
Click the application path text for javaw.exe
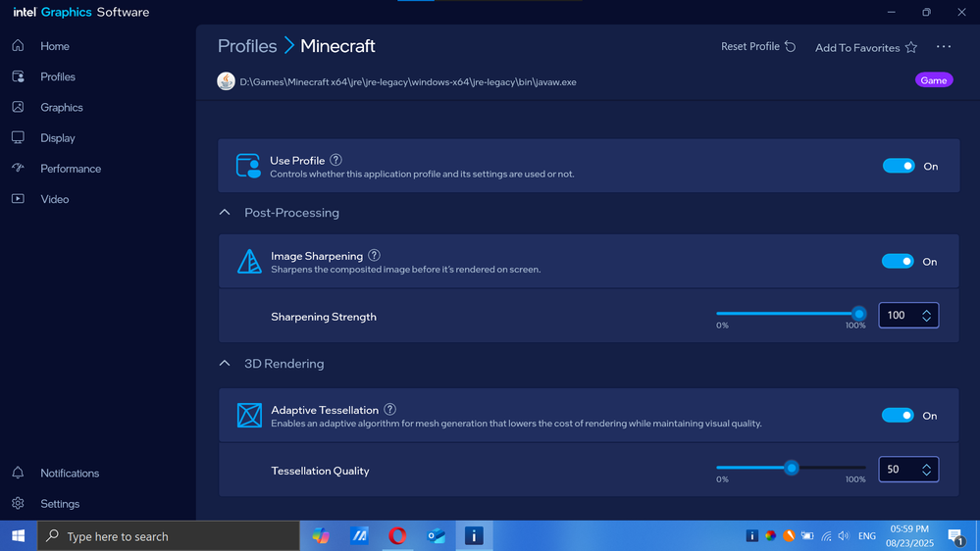[x=408, y=82]
